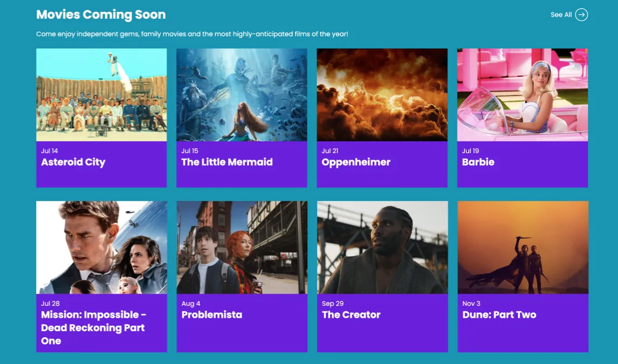The height and width of the screenshot is (364, 618).
Task: Click the Barbie title text
Action: coord(478,162)
